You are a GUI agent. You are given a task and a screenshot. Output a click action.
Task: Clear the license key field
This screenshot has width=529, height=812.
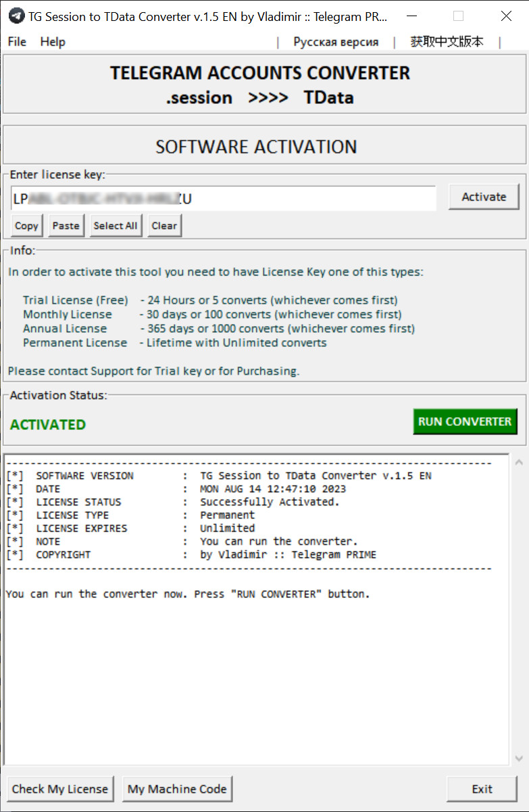[164, 225]
